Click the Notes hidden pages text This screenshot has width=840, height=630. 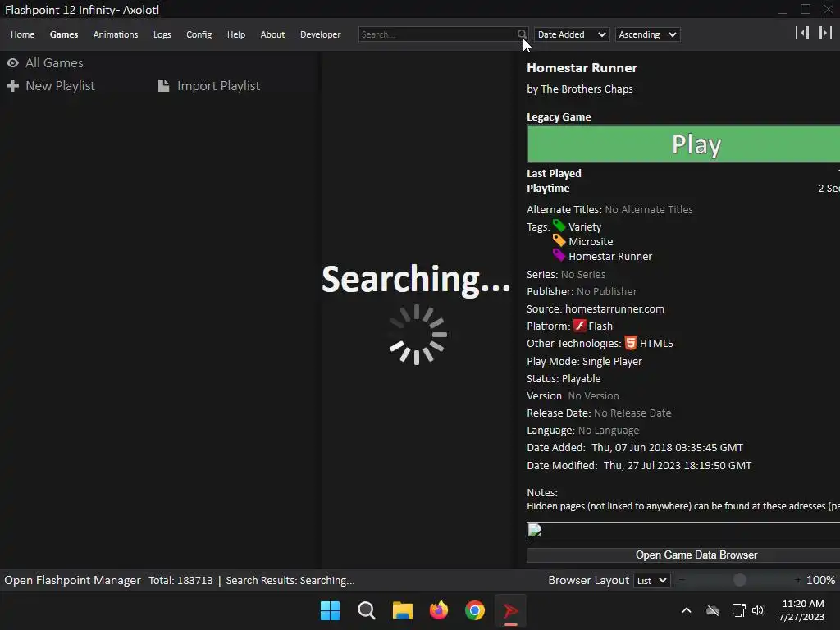point(683,505)
